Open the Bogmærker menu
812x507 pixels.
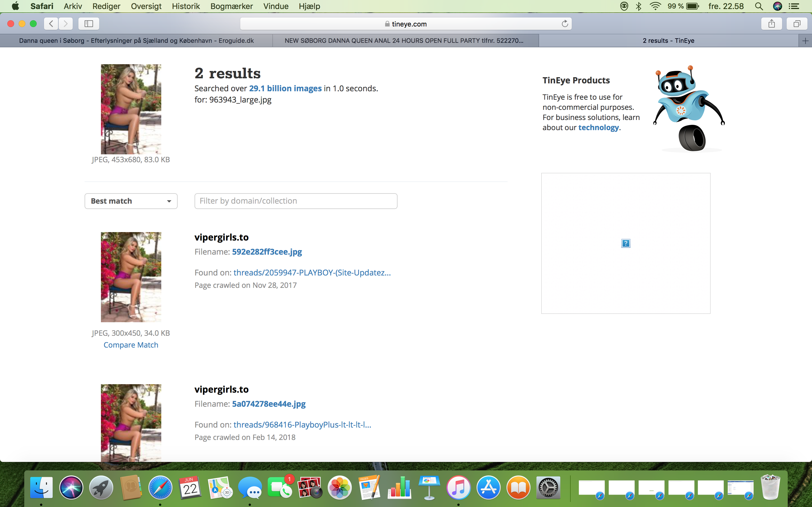pyautogui.click(x=231, y=6)
